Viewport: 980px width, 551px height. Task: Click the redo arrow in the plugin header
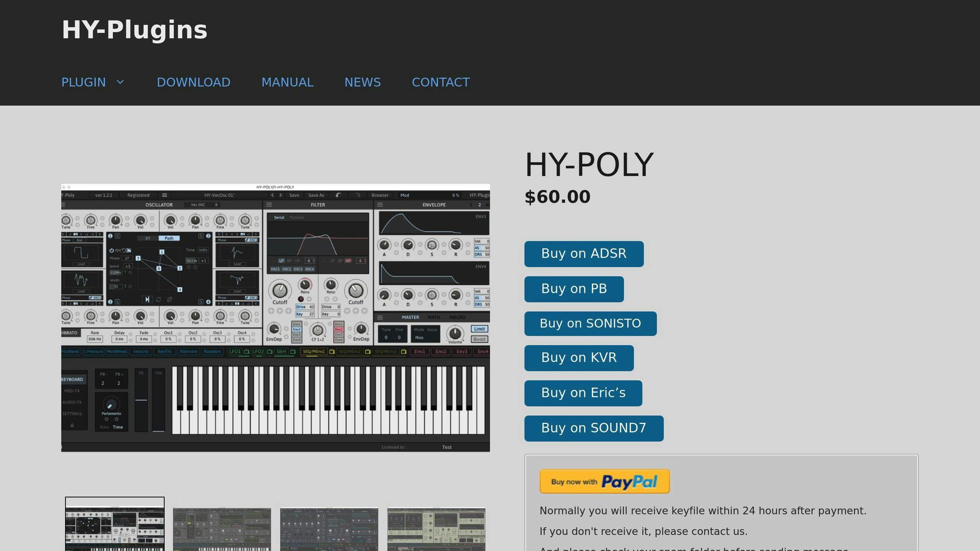coord(357,195)
